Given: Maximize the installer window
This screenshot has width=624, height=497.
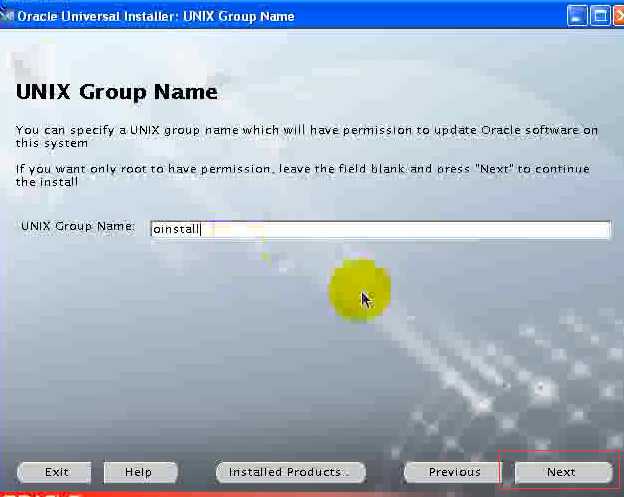Looking at the screenshot, I should tap(600, 16).
